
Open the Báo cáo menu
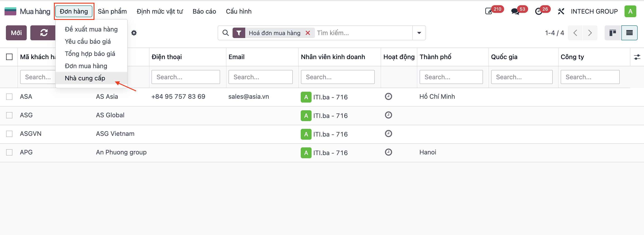point(204,11)
